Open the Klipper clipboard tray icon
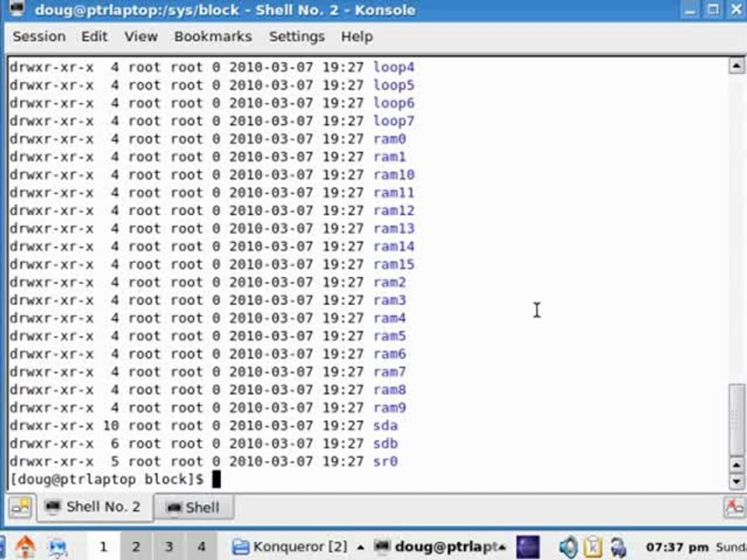This screenshot has width=747, height=560. point(593,547)
